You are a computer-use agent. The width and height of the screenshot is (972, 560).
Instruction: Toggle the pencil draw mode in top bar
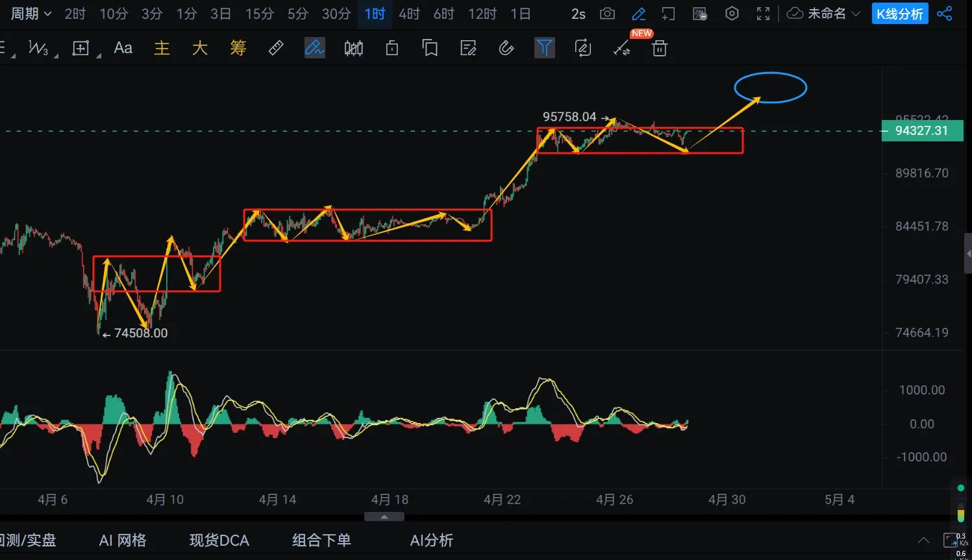[x=639, y=14]
